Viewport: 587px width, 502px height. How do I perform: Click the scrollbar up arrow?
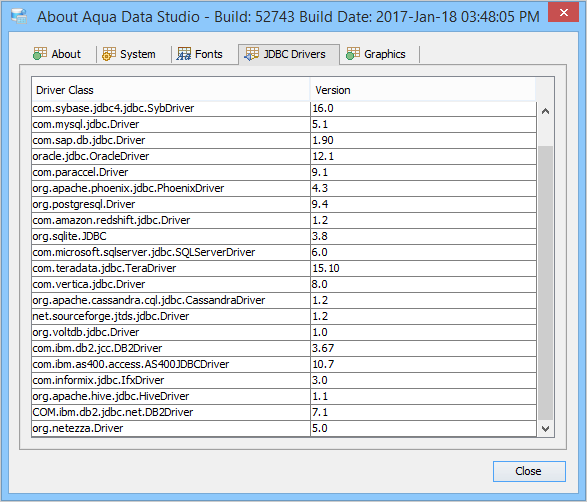tap(545, 111)
